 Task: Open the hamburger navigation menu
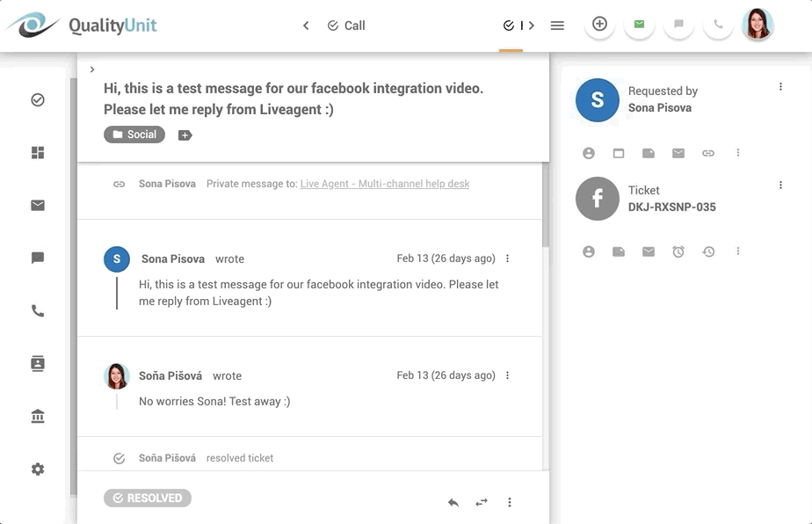click(x=556, y=25)
